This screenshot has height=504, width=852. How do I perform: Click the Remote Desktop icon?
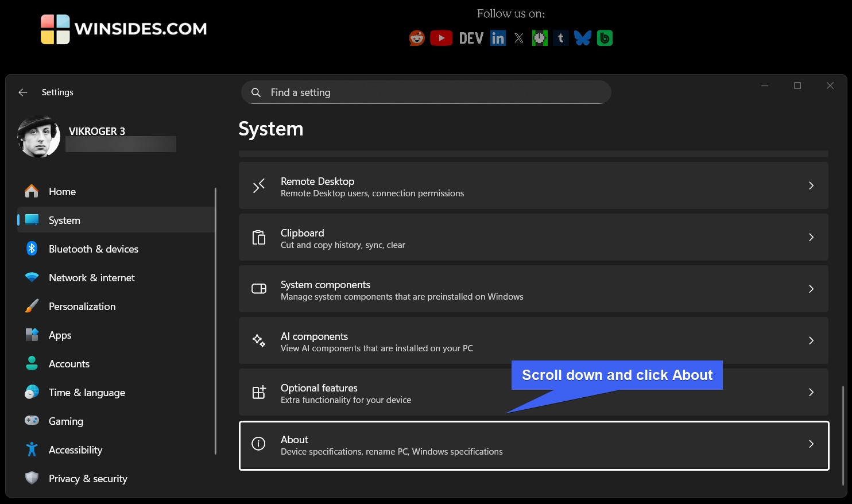(259, 185)
